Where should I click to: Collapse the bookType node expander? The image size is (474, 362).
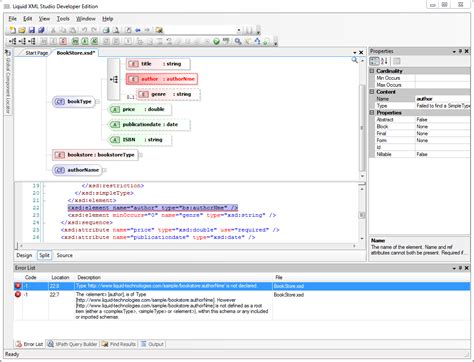[x=98, y=102]
